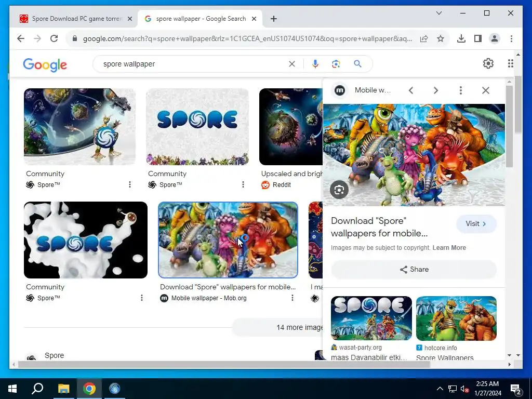Open the wasat-party.org related image

click(x=371, y=318)
